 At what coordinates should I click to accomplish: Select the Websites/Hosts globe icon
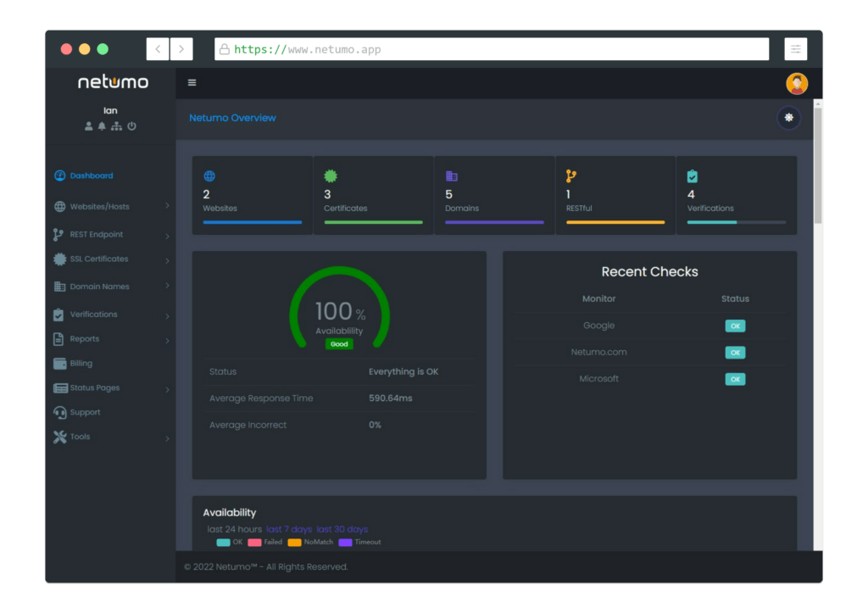(58, 205)
